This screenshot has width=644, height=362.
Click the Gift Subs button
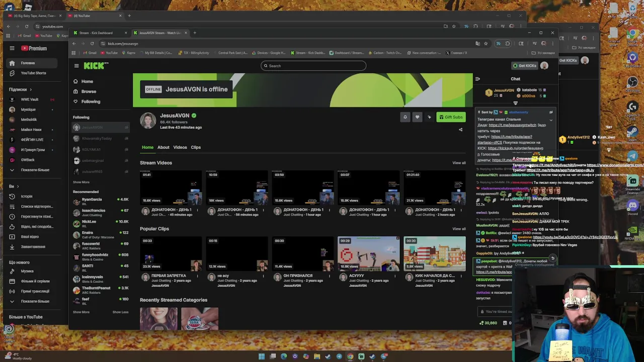point(451,117)
